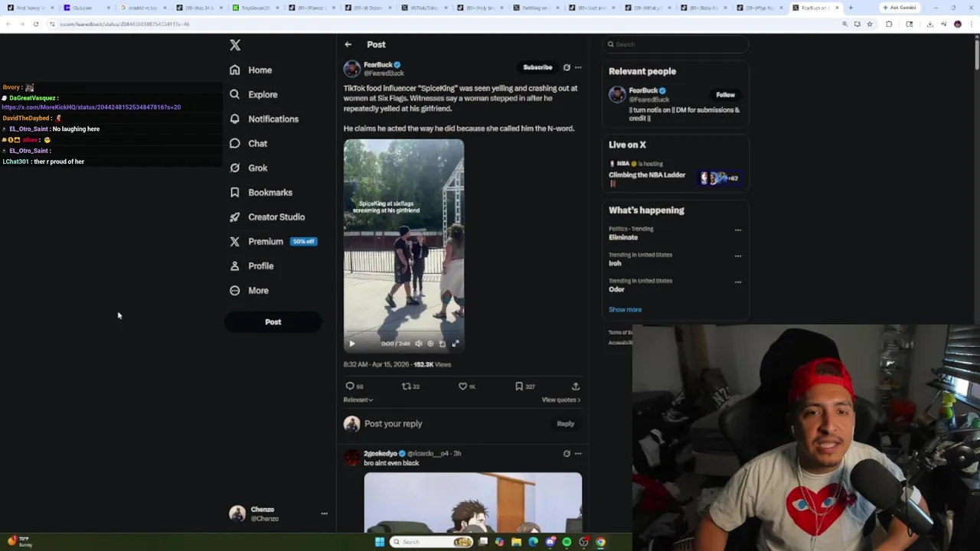Open Spotify from the taskbar
This screenshot has width=980, height=551.
pyautogui.click(x=567, y=542)
